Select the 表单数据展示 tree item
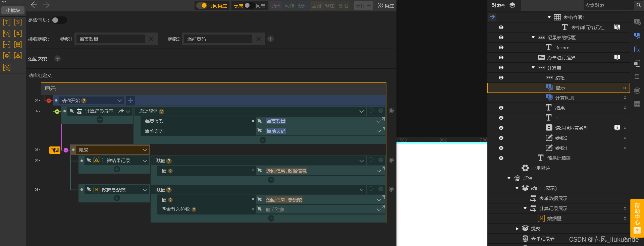Image resolution: width=644 pixels, height=246 pixels. (553, 198)
